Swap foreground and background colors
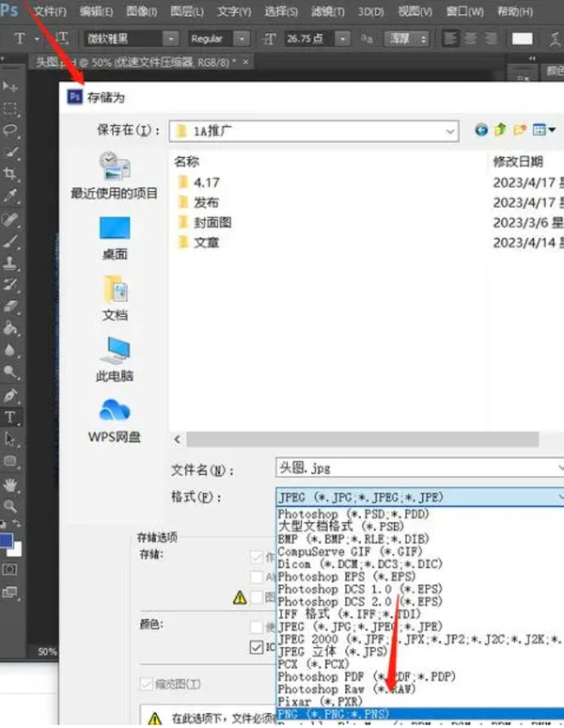Viewport: 564px width, 728px height. [x=17, y=523]
